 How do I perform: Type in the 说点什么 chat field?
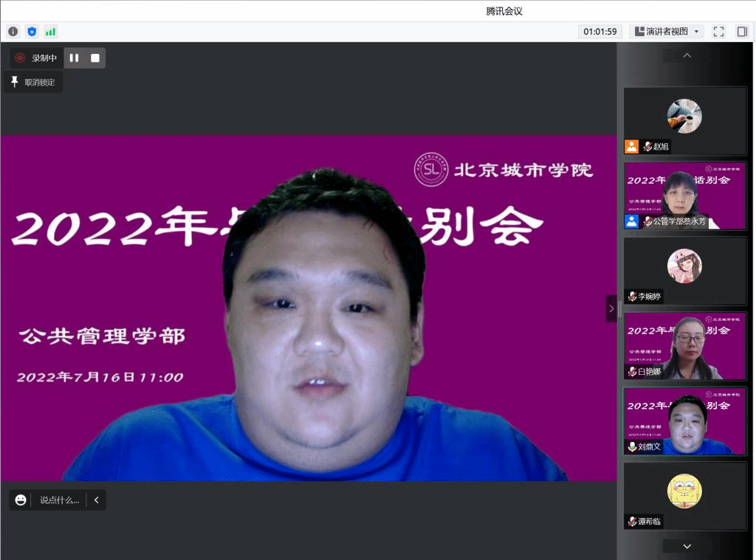pyautogui.click(x=58, y=499)
